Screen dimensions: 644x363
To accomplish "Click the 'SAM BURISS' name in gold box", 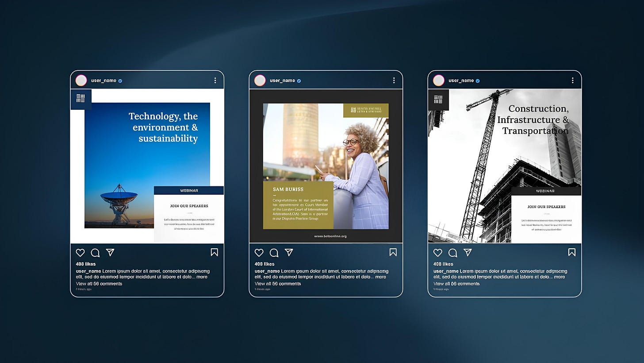I will [x=288, y=189].
